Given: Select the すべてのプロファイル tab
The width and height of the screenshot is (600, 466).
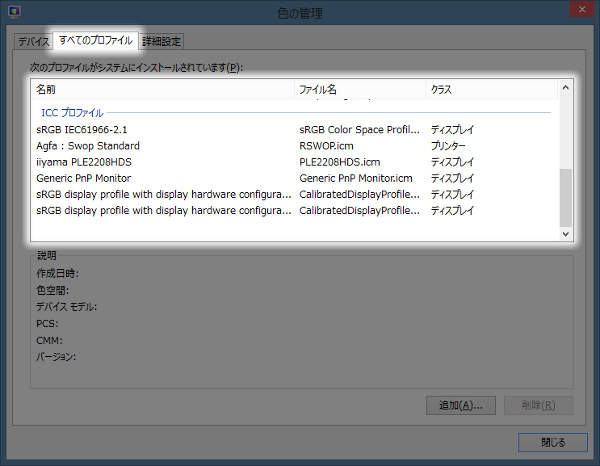Looking at the screenshot, I should pos(96,40).
